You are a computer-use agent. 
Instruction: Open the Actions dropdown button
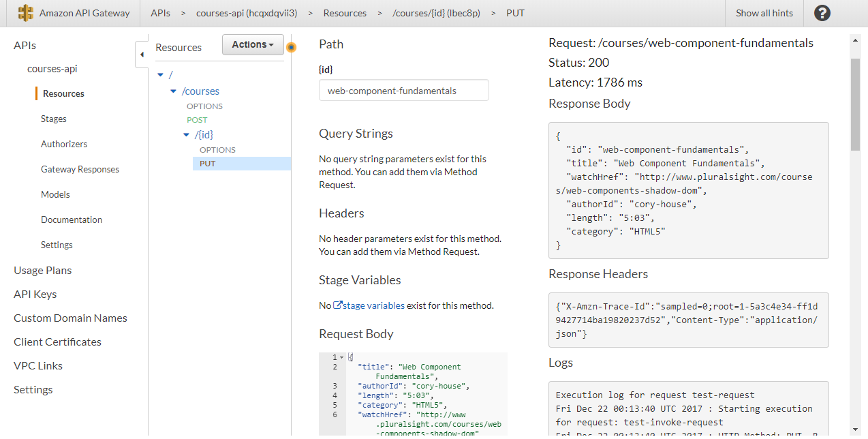pos(253,44)
